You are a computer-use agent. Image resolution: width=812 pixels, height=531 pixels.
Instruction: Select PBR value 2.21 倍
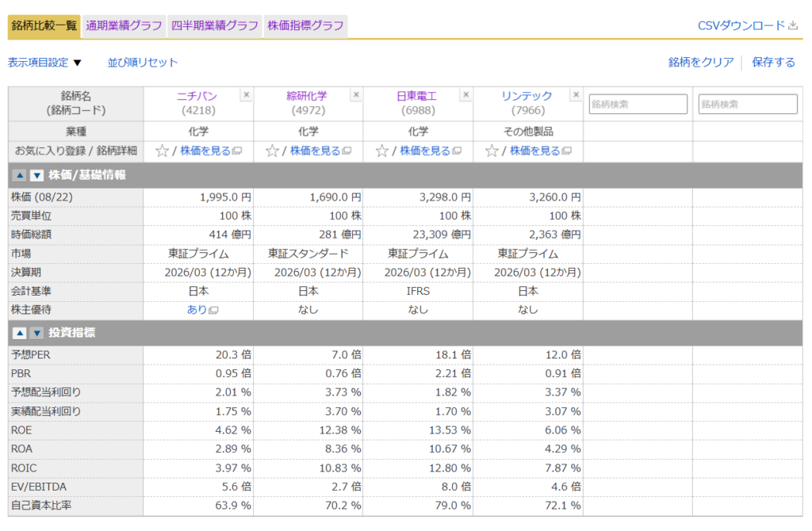[453, 373]
